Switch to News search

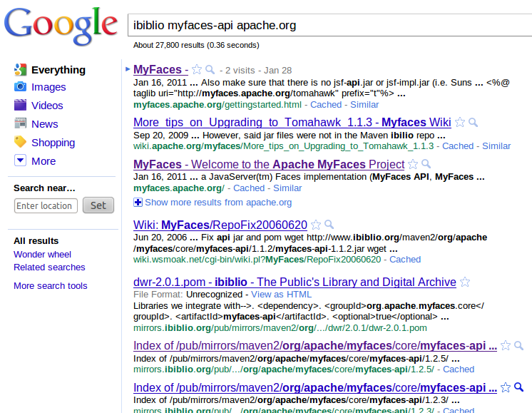(x=45, y=124)
